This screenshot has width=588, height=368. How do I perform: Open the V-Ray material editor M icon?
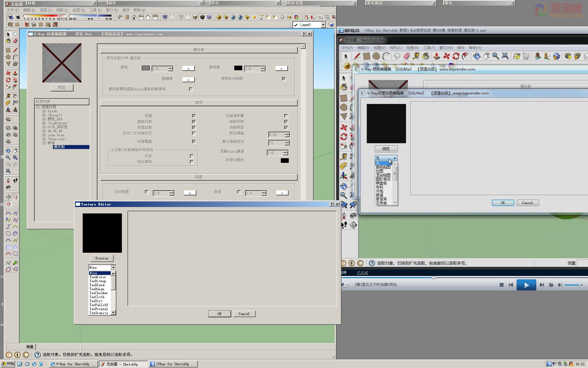point(219,17)
